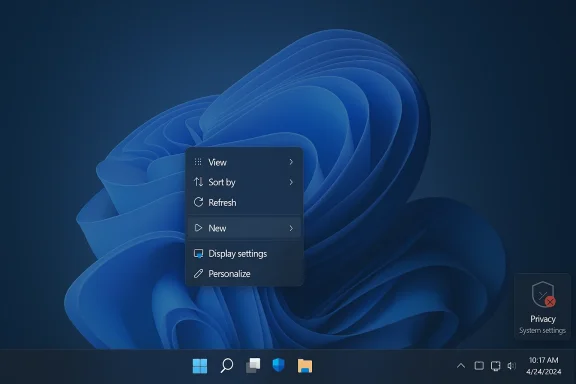Click the grid icon beside View
The image size is (576, 384).
[198, 162]
